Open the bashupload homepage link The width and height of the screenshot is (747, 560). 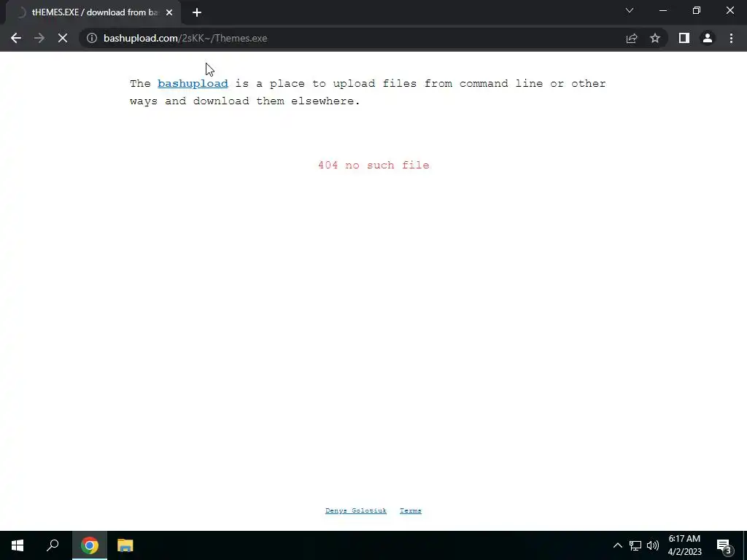point(193,83)
